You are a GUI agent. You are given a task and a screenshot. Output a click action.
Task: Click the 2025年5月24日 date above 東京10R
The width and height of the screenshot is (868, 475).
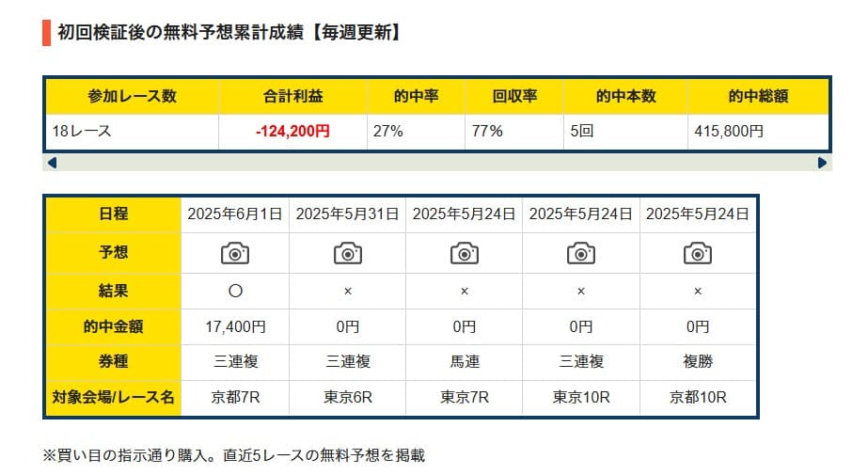coord(580,214)
